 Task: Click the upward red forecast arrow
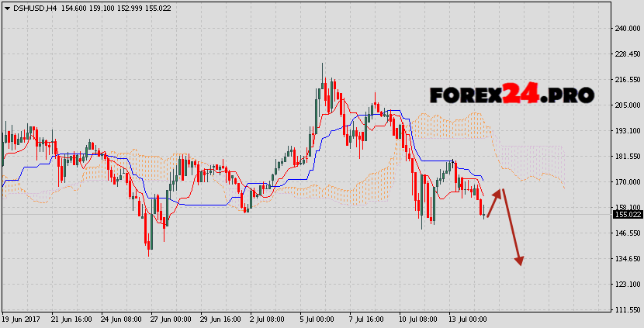(495, 202)
